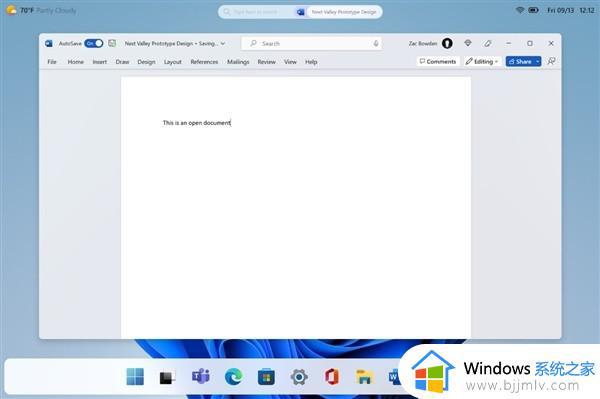Open the date and time Fri 09/13
The height and width of the screenshot is (399, 600).
point(571,10)
